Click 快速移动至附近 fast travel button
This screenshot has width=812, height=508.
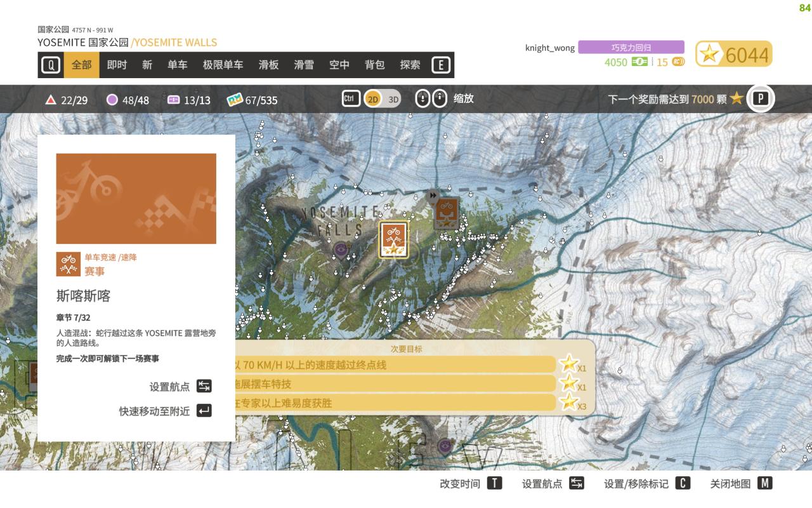tap(154, 411)
